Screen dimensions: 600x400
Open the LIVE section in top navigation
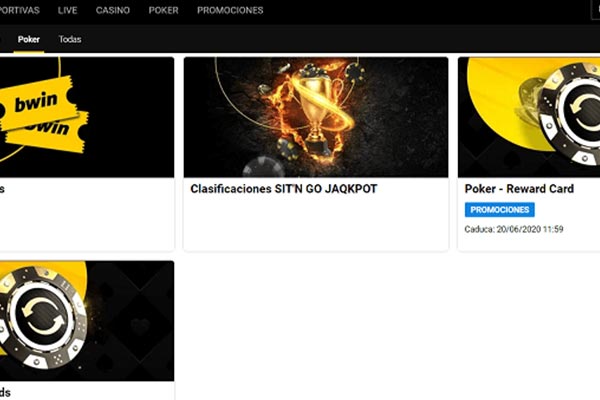click(68, 10)
